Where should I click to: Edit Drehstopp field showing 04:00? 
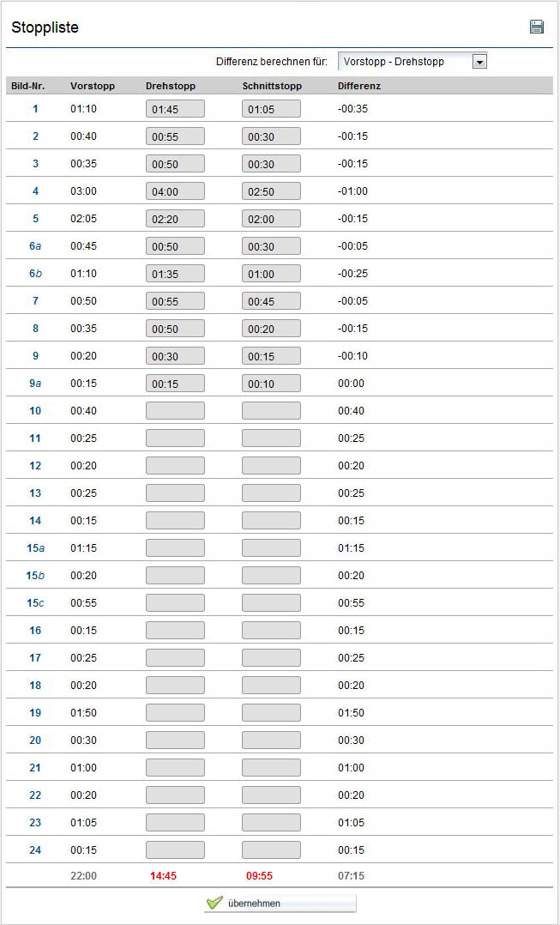point(175,191)
